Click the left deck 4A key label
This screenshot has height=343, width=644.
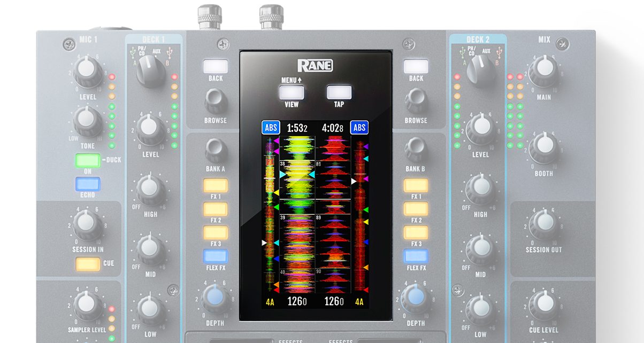(270, 302)
